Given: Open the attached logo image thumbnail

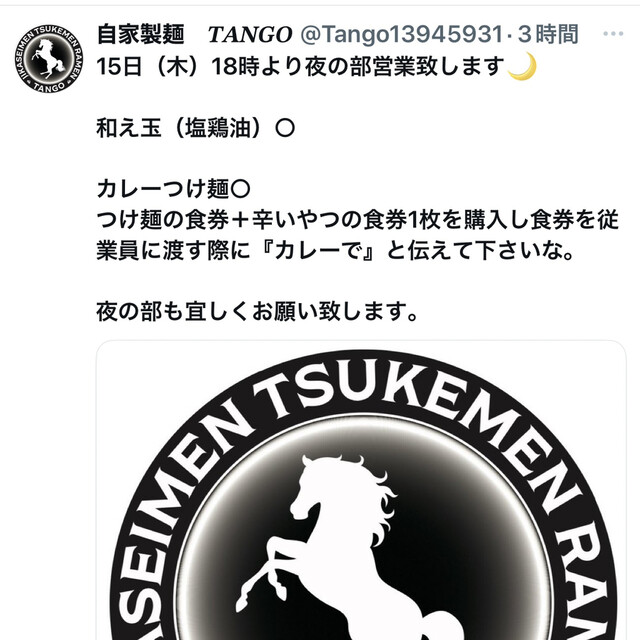Looking at the screenshot, I should pos(361,490).
